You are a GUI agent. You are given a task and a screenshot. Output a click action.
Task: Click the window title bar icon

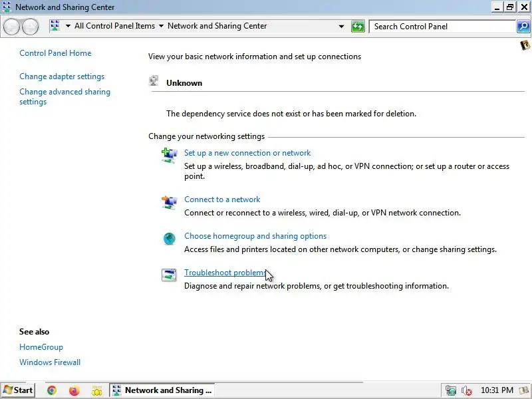tap(7, 7)
